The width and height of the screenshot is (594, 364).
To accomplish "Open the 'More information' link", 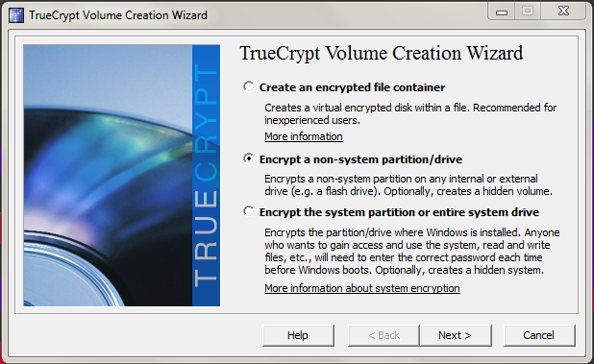I will 304,136.
